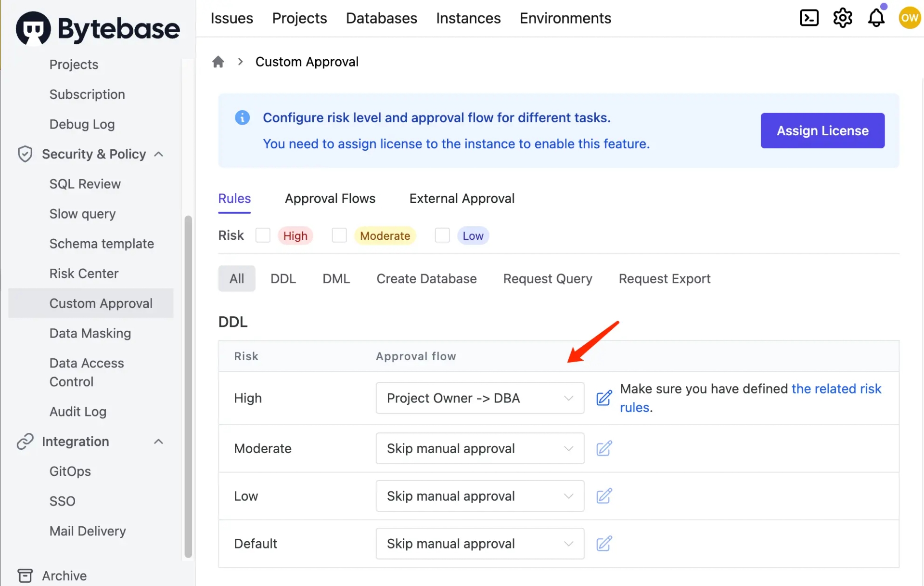Select the Create Database filter tab
Image resolution: width=924 pixels, height=586 pixels.
point(426,278)
